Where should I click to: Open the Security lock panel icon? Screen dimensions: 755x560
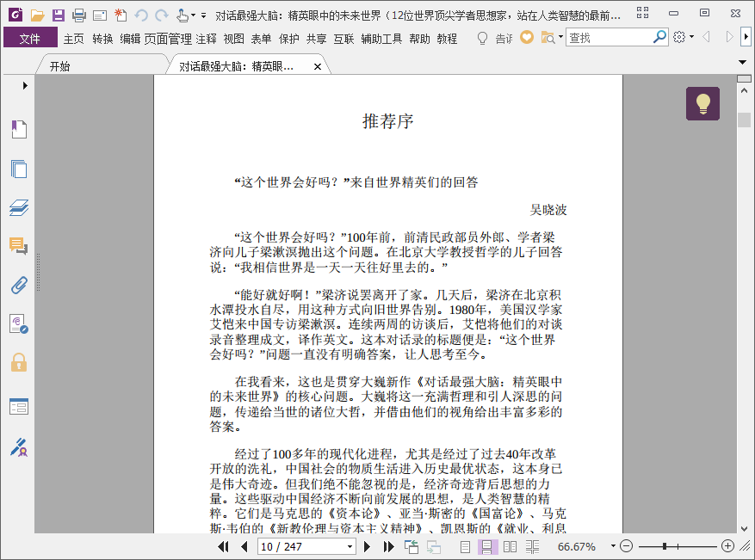19,363
